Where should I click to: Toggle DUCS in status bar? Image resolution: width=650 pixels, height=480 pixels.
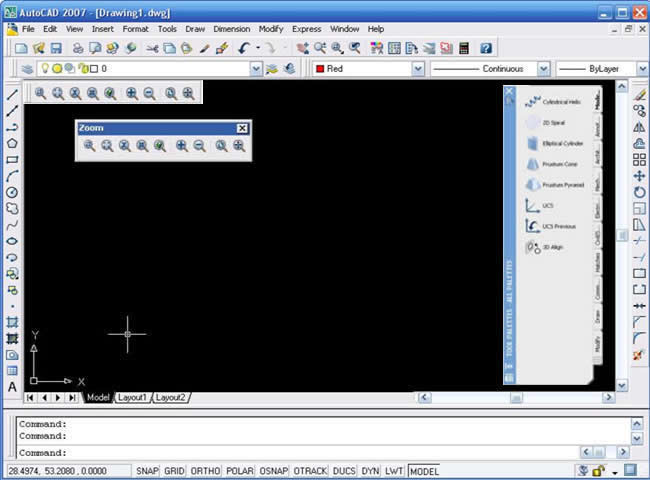coord(344,471)
